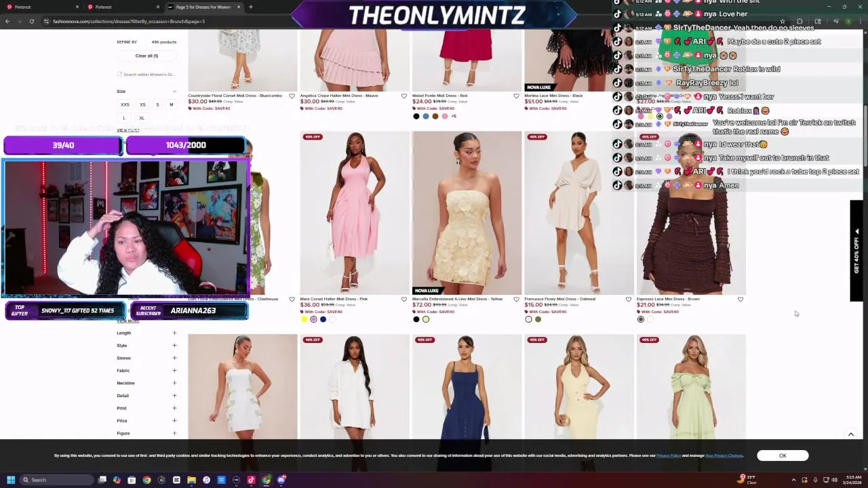The image size is (868, 488).
Task: Click the browser back arrow
Action: tap(7, 21)
